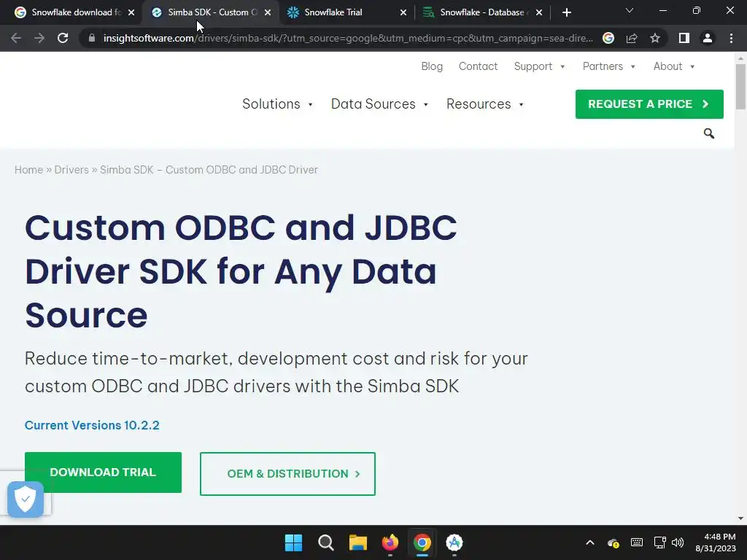
Task: Click the blue shield privacy badge
Action: (26, 499)
